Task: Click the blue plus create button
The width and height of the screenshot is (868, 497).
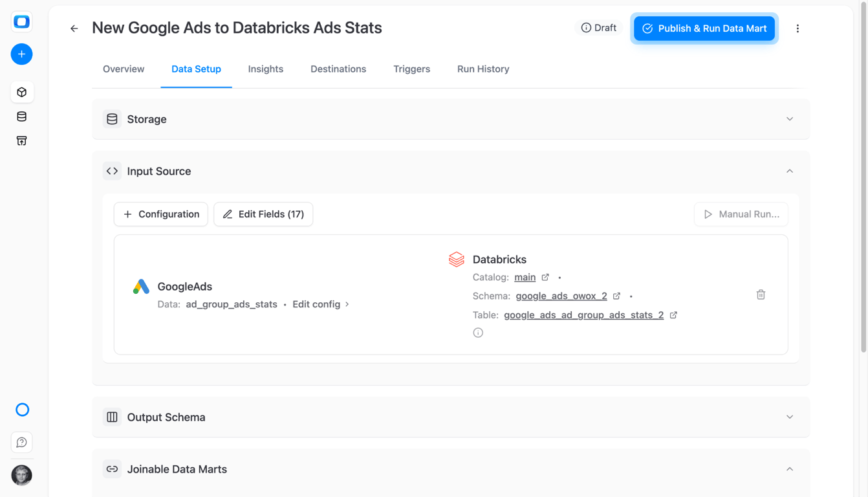Action: pyautogui.click(x=21, y=54)
